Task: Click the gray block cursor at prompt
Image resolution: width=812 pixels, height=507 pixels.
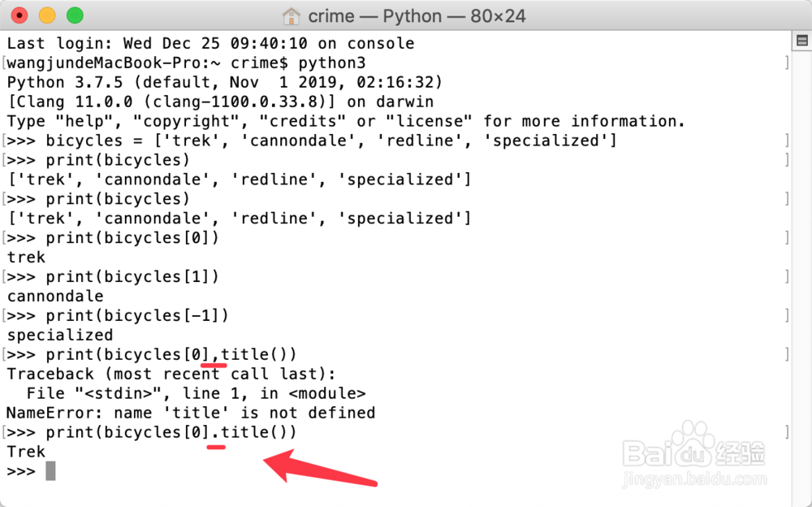Action: [x=50, y=471]
